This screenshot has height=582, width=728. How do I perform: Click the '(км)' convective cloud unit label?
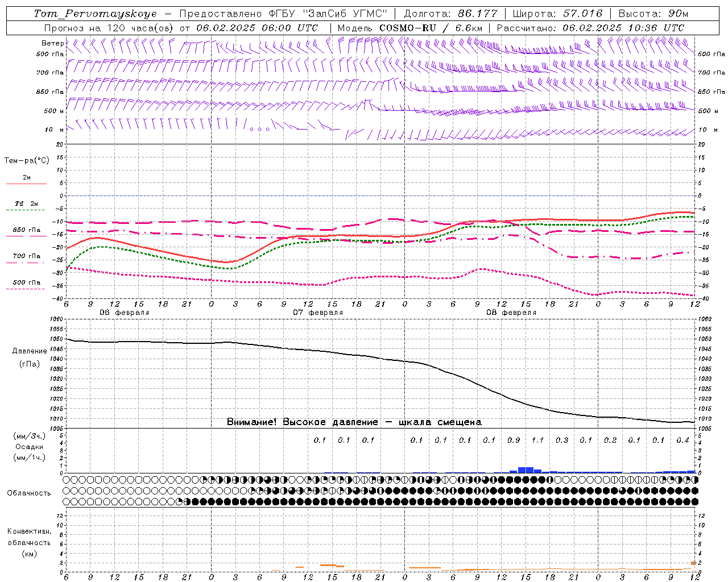click(29, 553)
